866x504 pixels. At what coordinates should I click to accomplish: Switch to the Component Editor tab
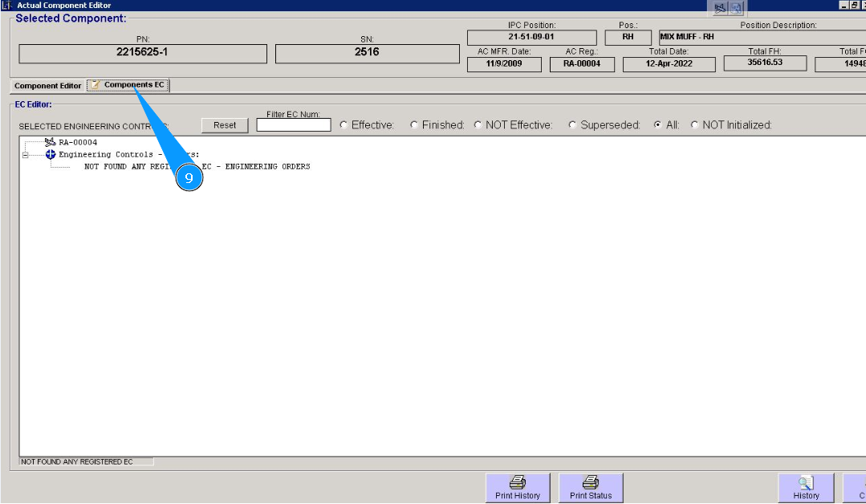point(47,86)
